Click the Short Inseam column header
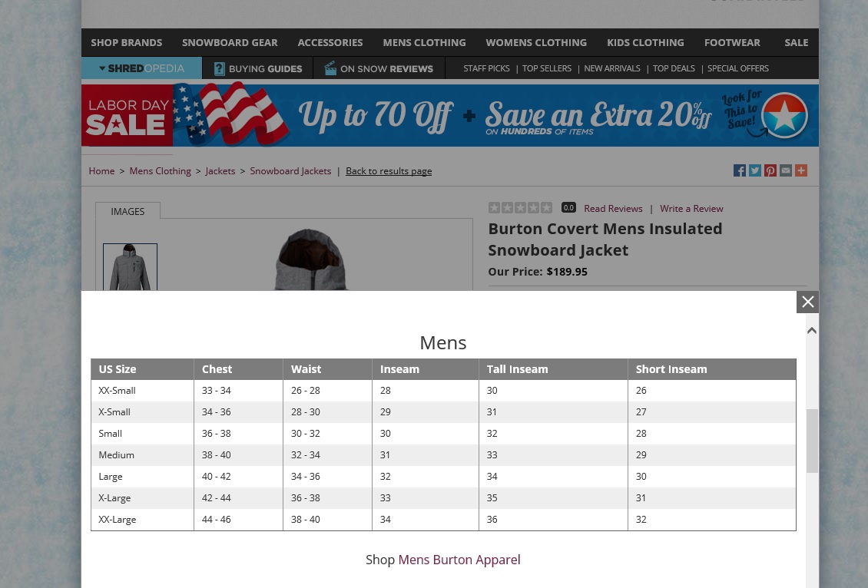868x588 pixels. tap(712, 369)
